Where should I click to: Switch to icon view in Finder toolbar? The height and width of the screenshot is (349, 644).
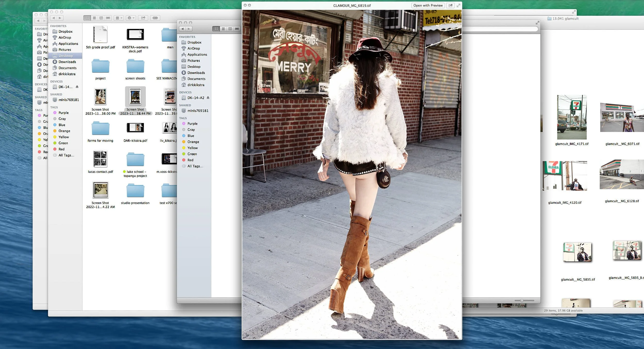coord(87,18)
